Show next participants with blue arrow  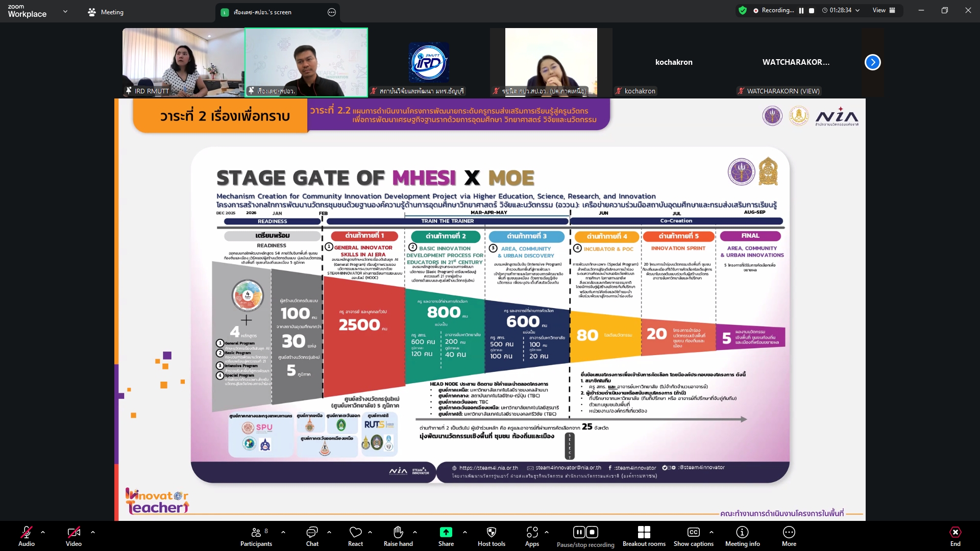[872, 62]
